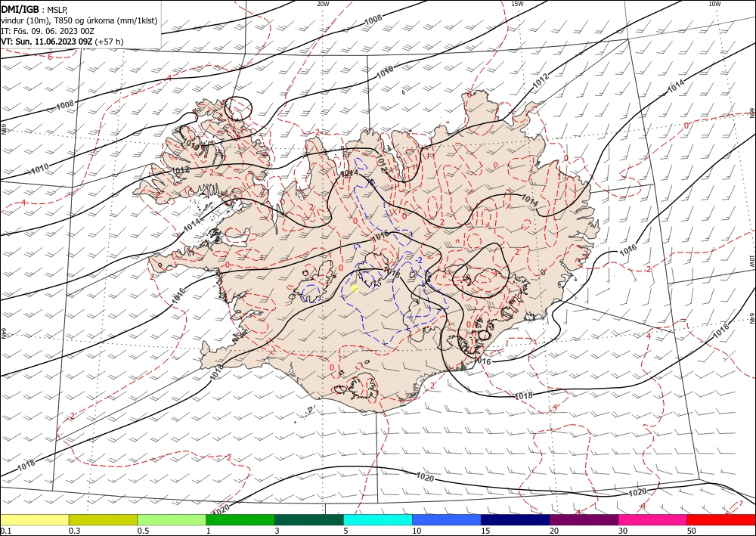Image resolution: width=756 pixels, height=536 pixels.
Task: Click 'vindur (10m), T850 og úrkoma' line
Action: (79, 20)
